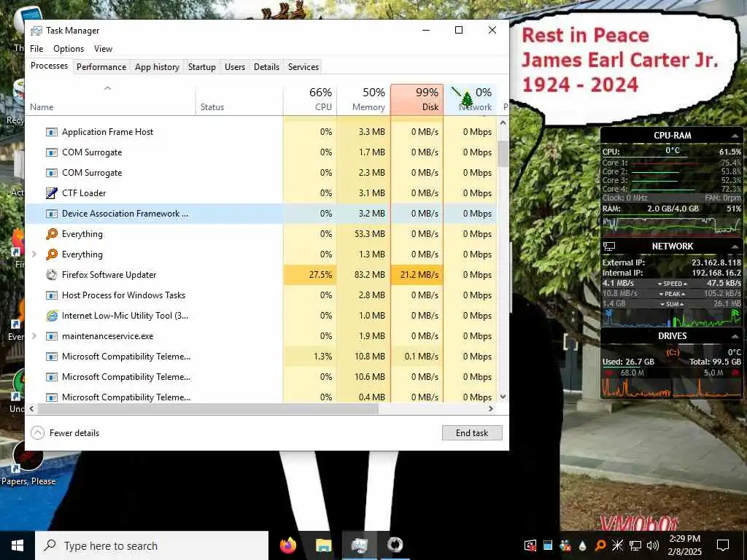
Task: Sort processes by CPU column
Action: click(x=310, y=99)
